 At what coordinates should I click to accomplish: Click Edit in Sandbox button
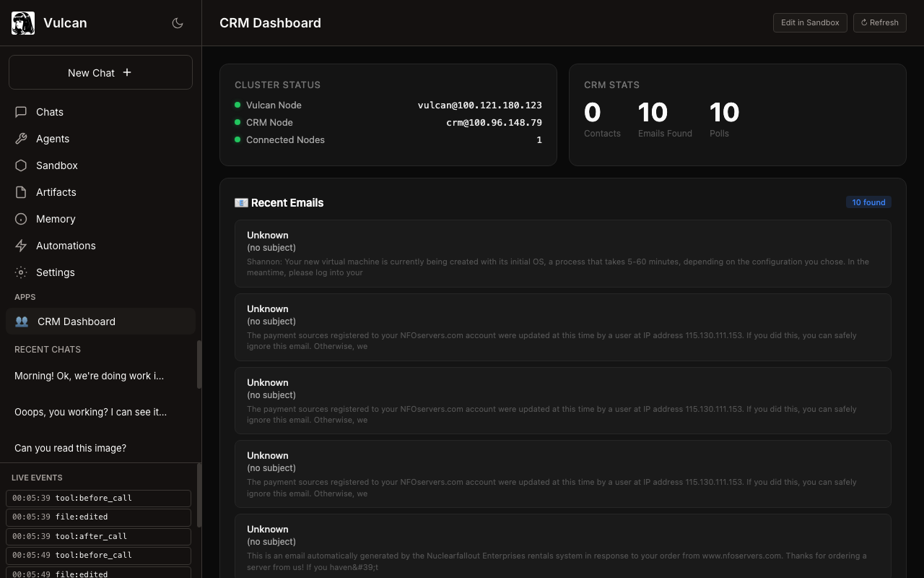[x=810, y=22]
